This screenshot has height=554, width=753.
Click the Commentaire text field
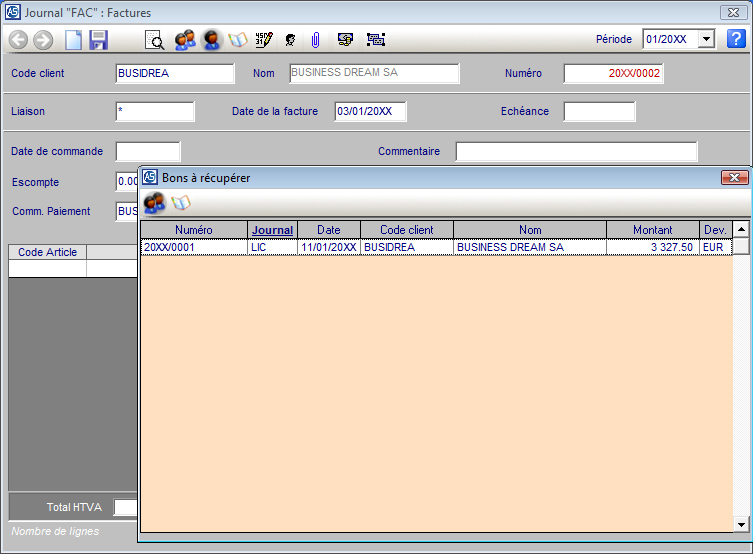pos(576,152)
